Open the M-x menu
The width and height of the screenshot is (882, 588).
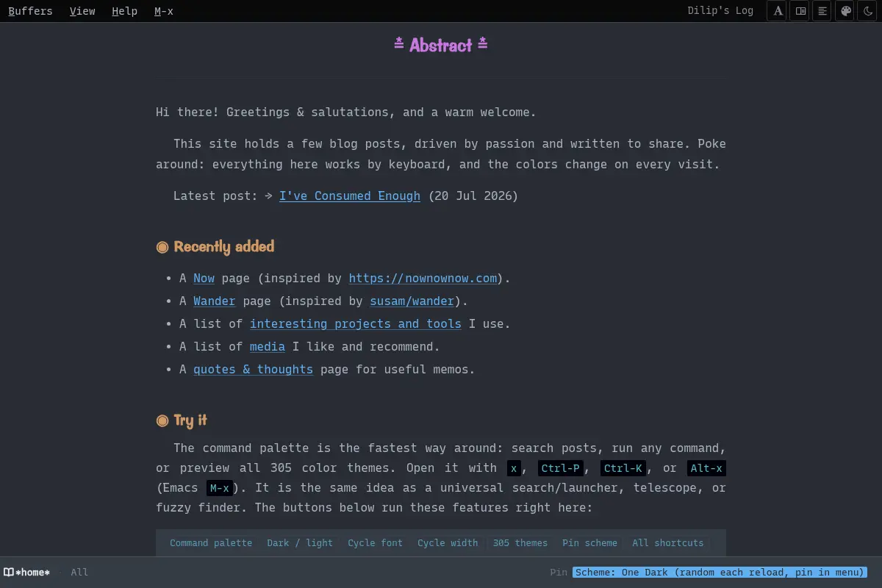164,11
